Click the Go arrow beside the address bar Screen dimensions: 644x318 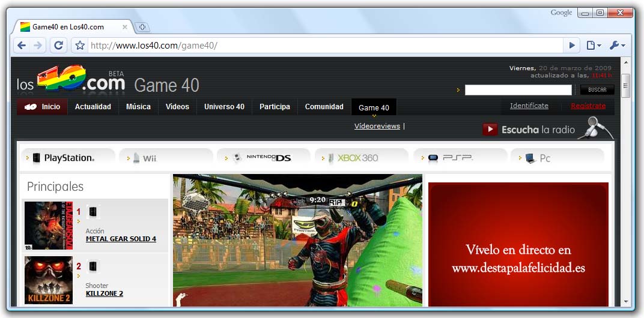(572, 46)
